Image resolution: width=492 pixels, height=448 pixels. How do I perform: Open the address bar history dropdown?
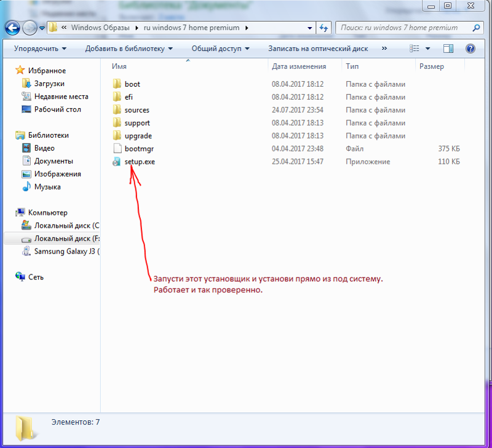(310, 28)
